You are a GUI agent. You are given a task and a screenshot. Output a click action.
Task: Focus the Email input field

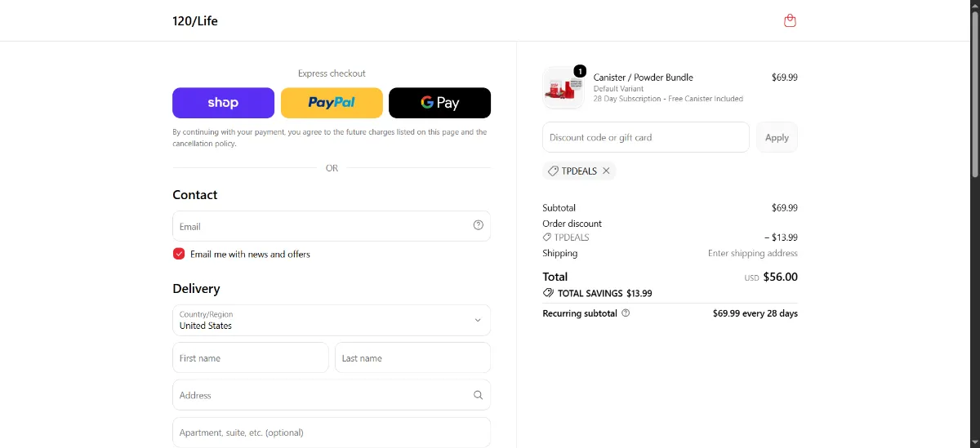pos(332,226)
